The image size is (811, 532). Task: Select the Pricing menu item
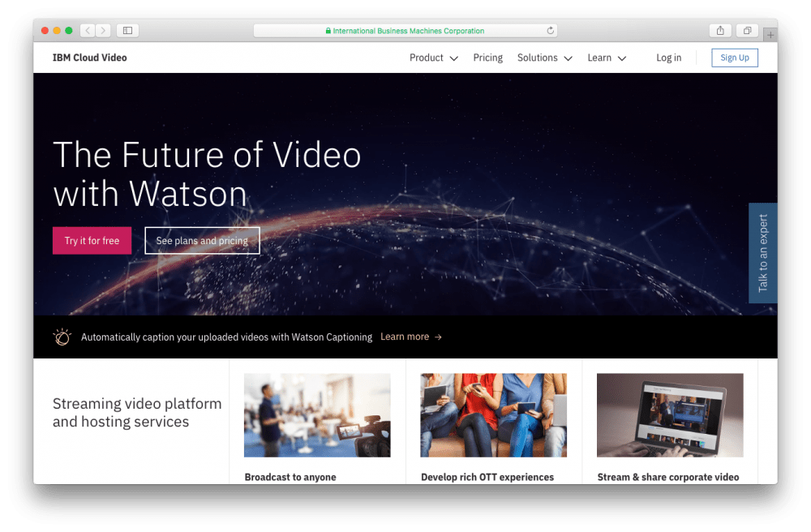pyautogui.click(x=487, y=58)
